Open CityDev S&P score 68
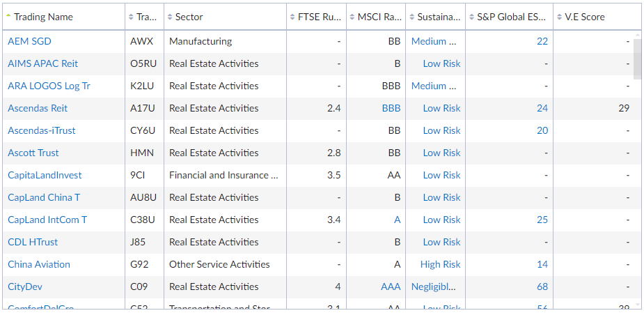The height and width of the screenshot is (313, 644). tap(542, 287)
